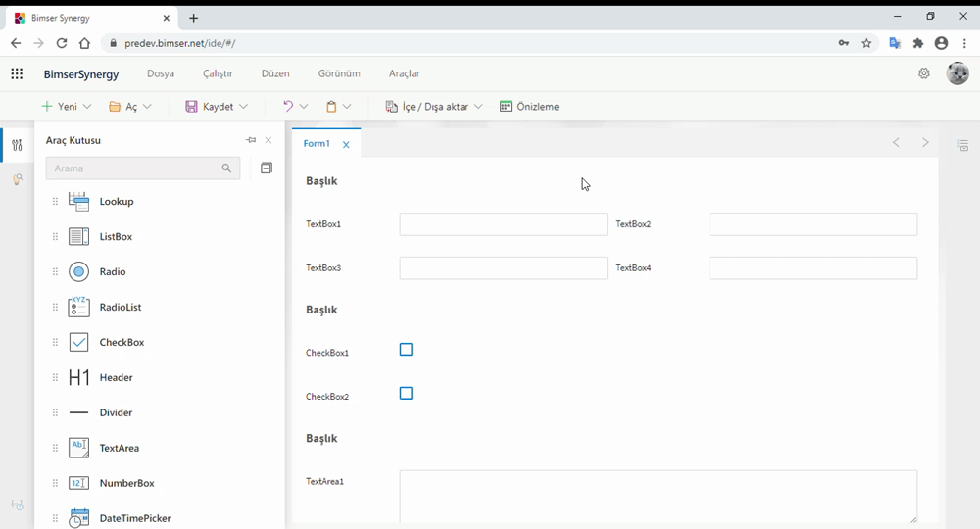Click into the TextBox2 input field
The width and height of the screenshot is (980, 529).
point(812,224)
